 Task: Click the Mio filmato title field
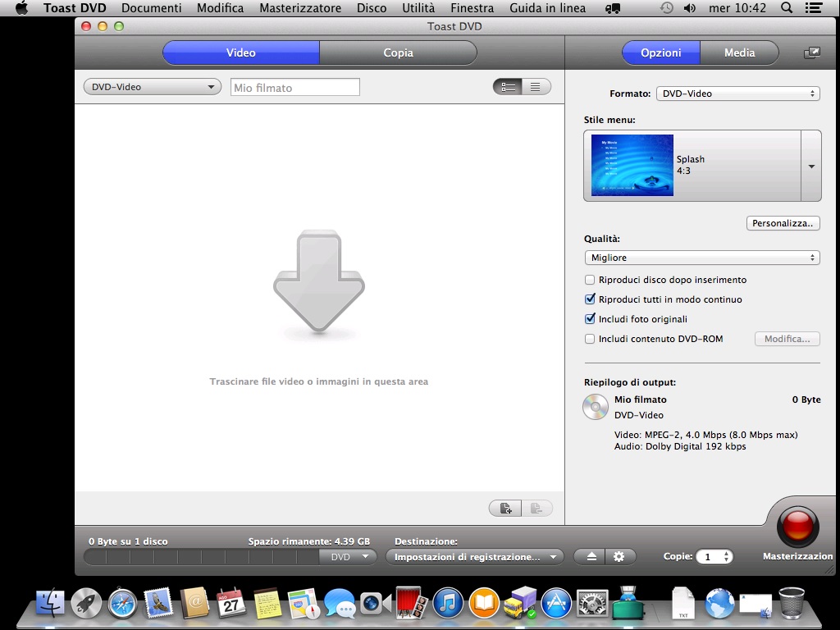[x=295, y=87]
